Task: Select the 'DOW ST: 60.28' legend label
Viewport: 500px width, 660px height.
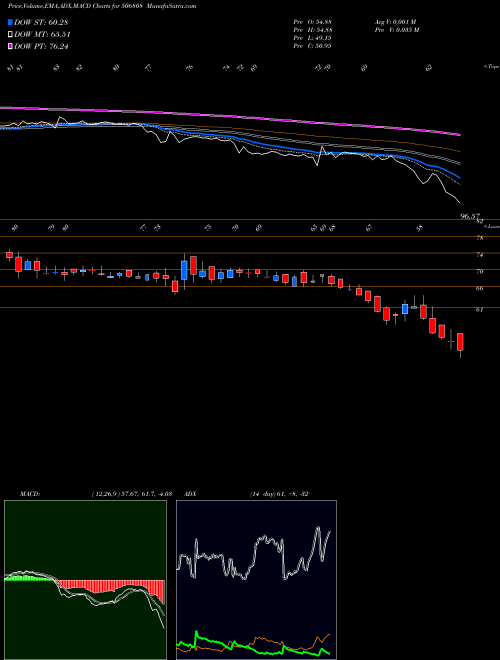Action: coord(41,22)
